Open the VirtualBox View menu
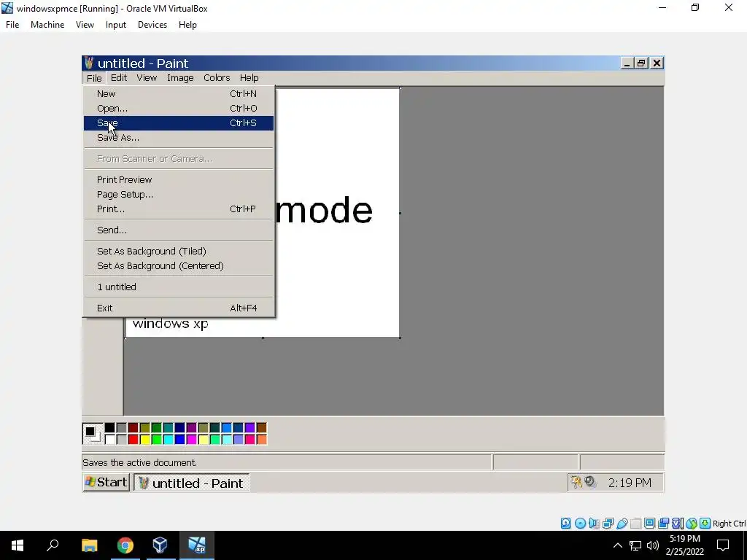747x560 pixels. point(85,25)
